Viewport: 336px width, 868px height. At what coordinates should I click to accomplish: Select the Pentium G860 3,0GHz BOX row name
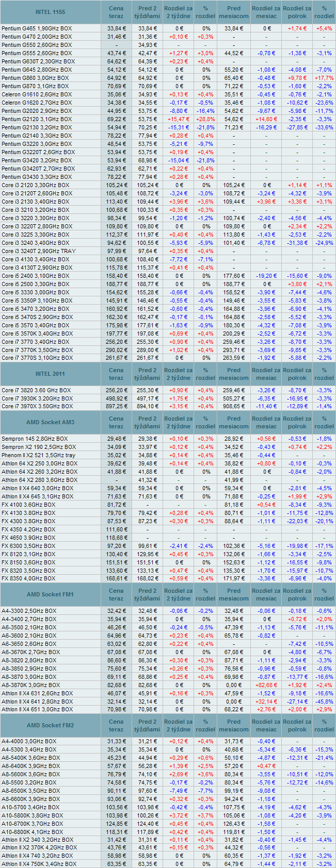35,78
